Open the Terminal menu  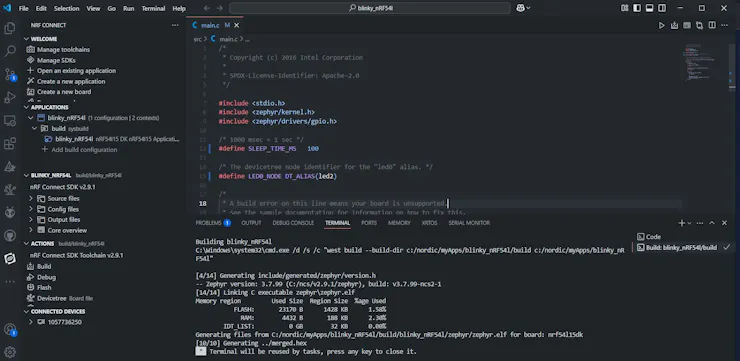pyautogui.click(x=153, y=8)
